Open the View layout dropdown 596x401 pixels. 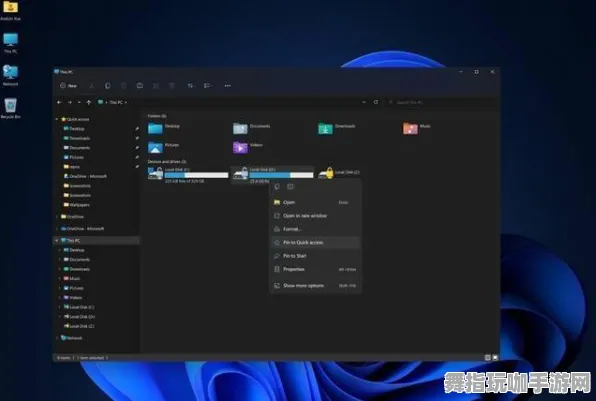click(208, 86)
